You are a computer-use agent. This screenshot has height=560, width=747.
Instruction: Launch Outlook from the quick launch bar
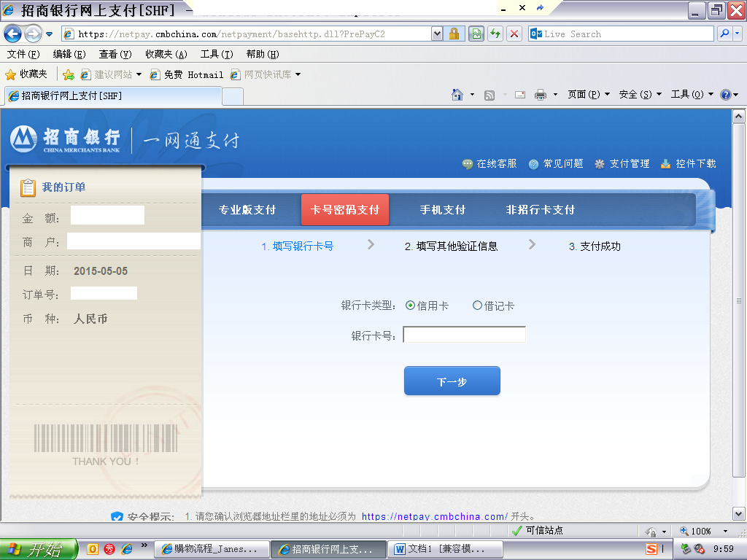[93, 549]
